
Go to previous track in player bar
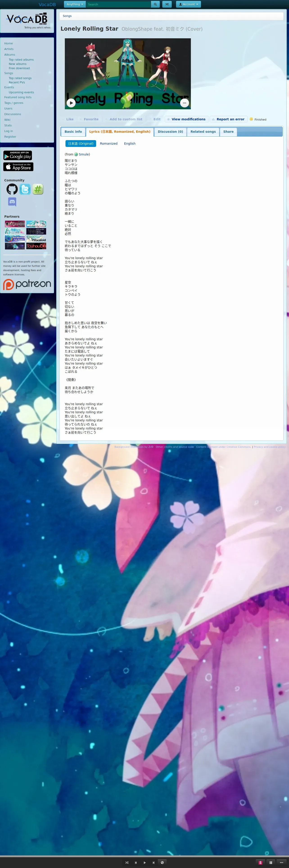point(135,863)
